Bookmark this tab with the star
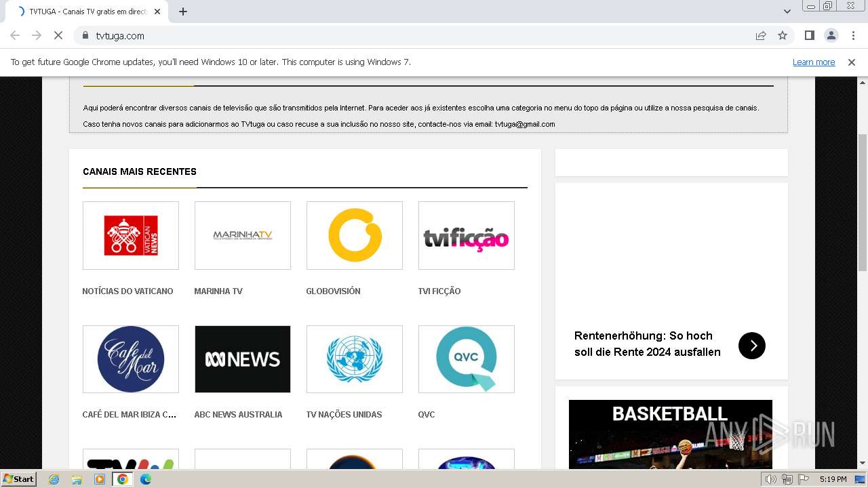This screenshot has height=488, width=868. [x=783, y=35]
